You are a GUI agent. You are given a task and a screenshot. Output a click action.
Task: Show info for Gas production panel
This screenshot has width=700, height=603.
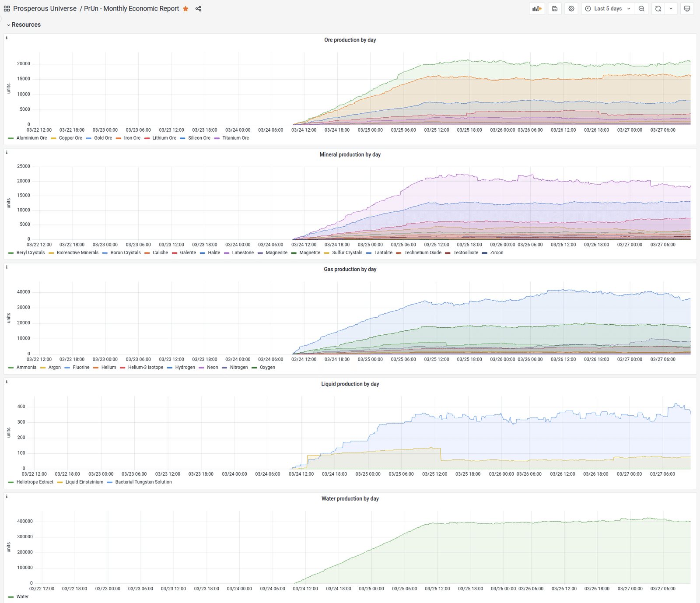7,267
